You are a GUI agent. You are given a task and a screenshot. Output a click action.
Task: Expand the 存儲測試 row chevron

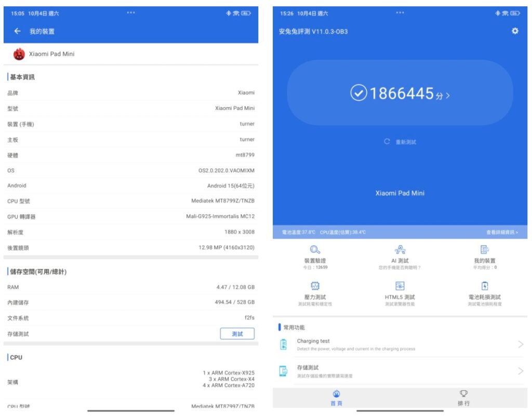pyautogui.click(x=520, y=371)
